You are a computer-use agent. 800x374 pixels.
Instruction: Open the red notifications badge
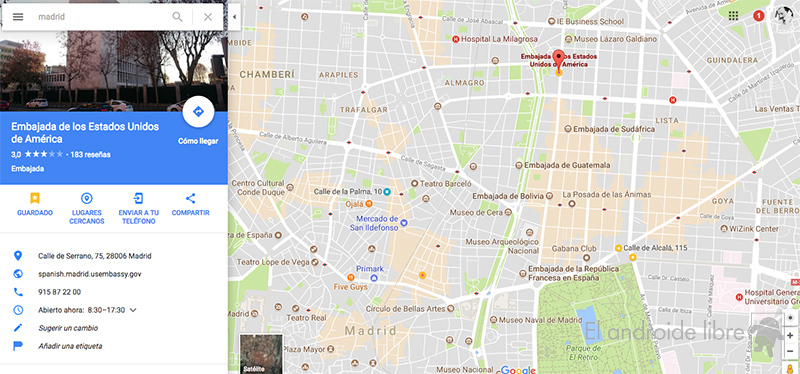click(758, 16)
